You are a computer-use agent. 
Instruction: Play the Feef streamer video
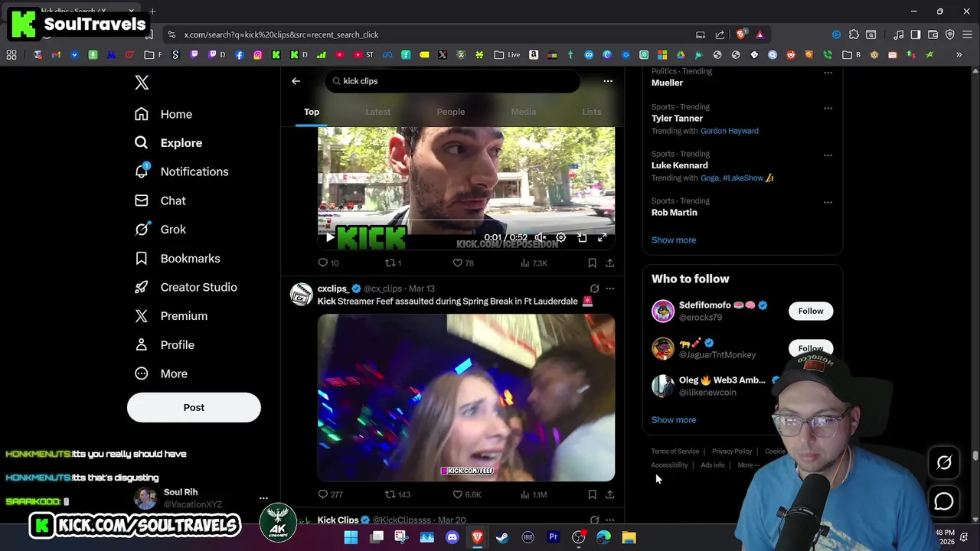pyautogui.click(x=466, y=397)
